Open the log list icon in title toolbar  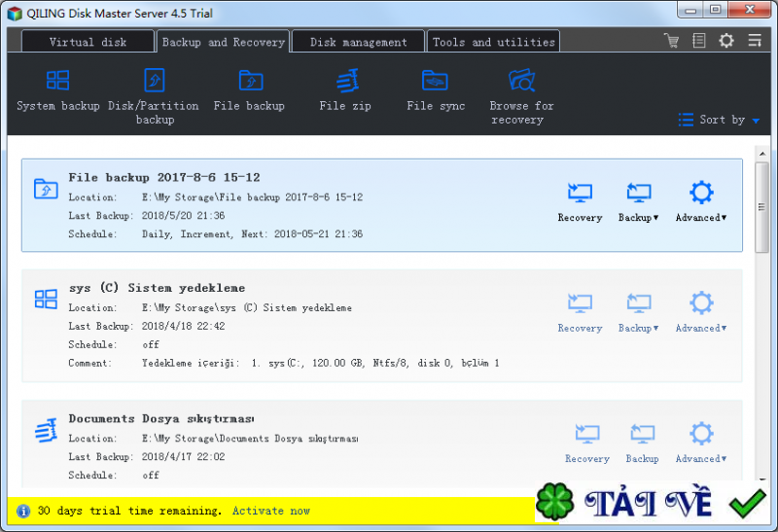(x=699, y=41)
